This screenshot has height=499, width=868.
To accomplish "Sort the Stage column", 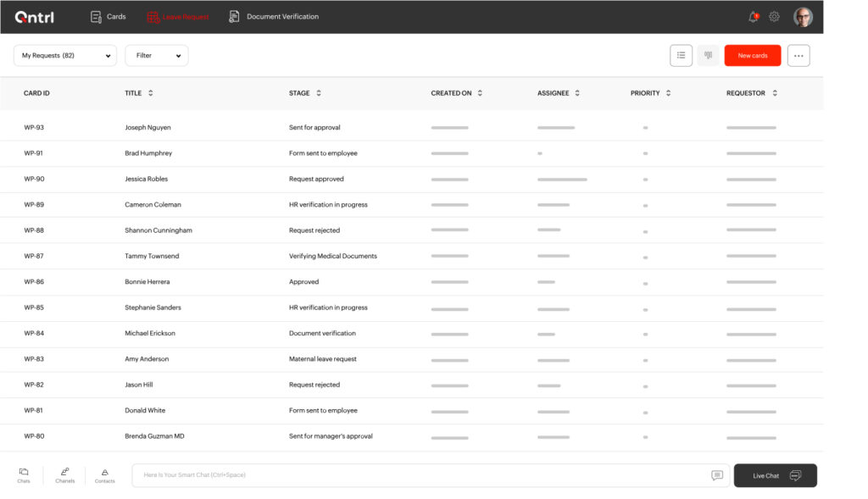I will (x=319, y=93).
